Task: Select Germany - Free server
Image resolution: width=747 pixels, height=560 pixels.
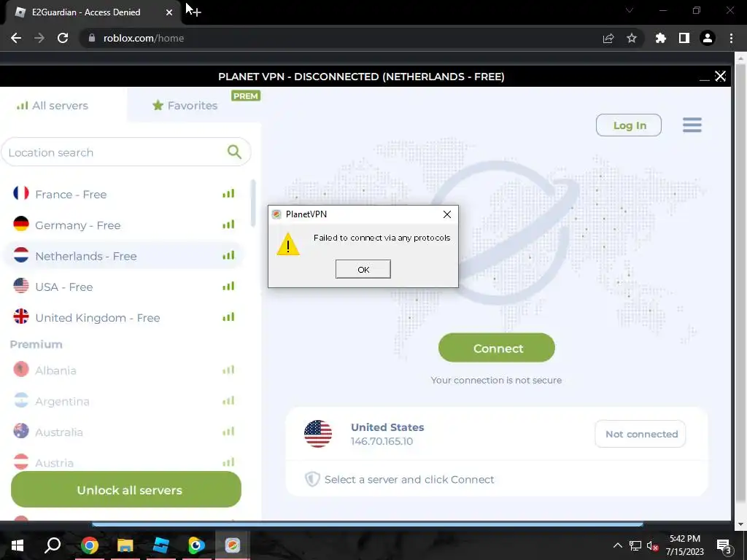Action: [125, 225]
